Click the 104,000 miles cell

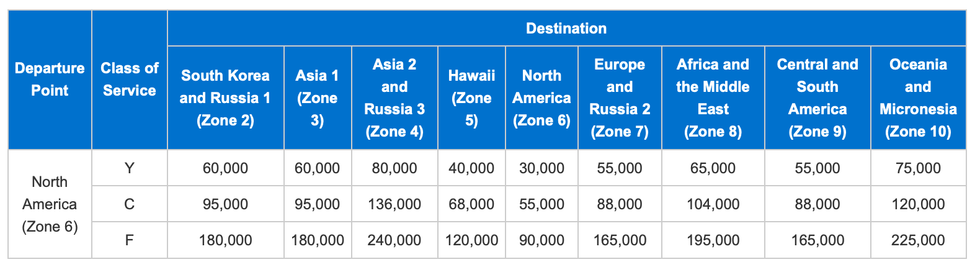tap(713, 204)
